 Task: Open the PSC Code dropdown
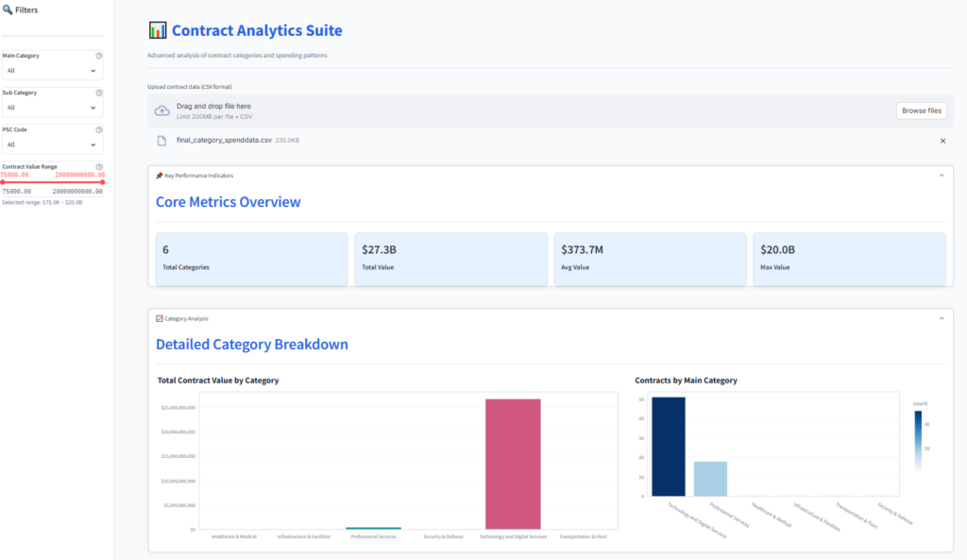click(x=52, y=144)
